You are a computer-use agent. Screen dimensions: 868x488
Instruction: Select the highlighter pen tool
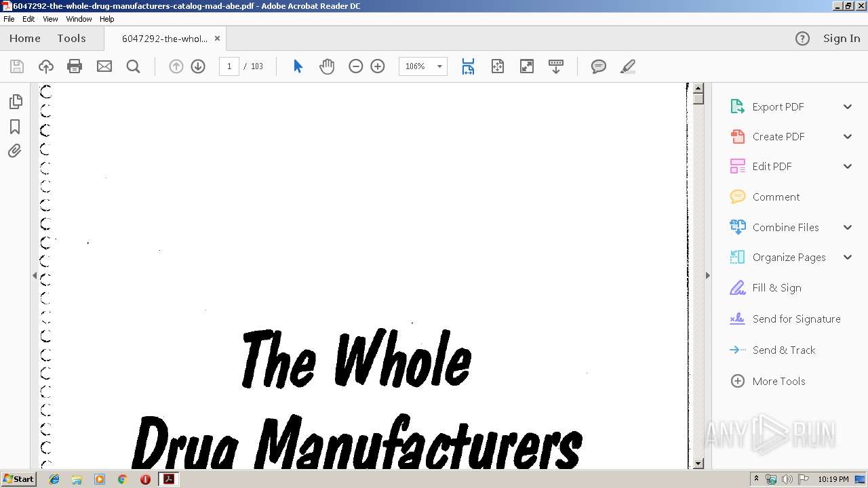tap(628, 66)
